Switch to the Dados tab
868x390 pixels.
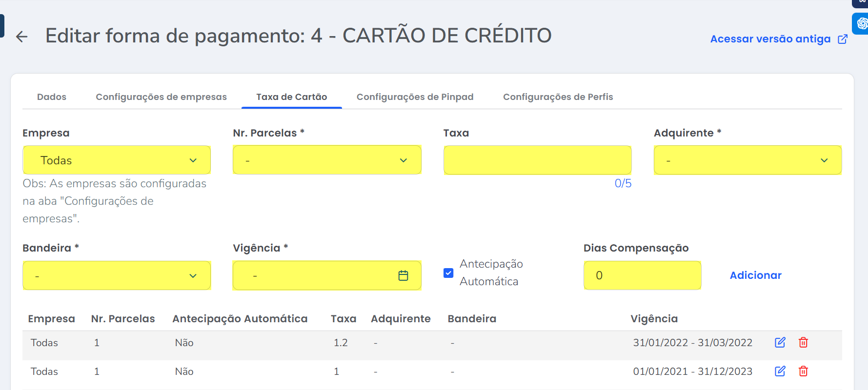(52, 97)
